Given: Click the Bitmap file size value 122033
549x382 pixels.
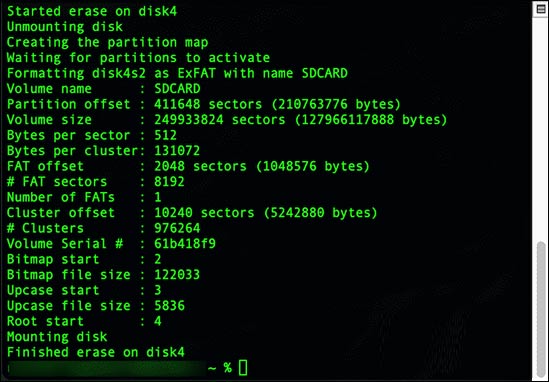Looking at the screenshot, I should click(x=177, y=275).
